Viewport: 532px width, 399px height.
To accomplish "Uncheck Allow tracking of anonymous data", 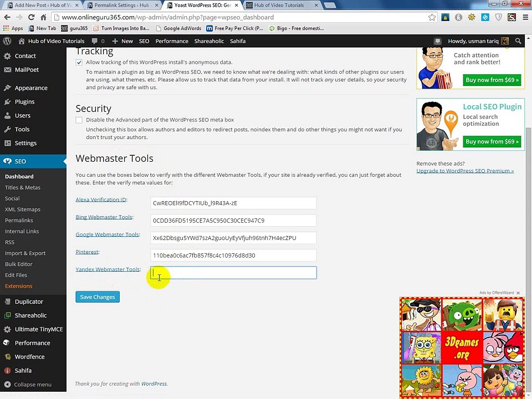I will click(x=79, y=63).
